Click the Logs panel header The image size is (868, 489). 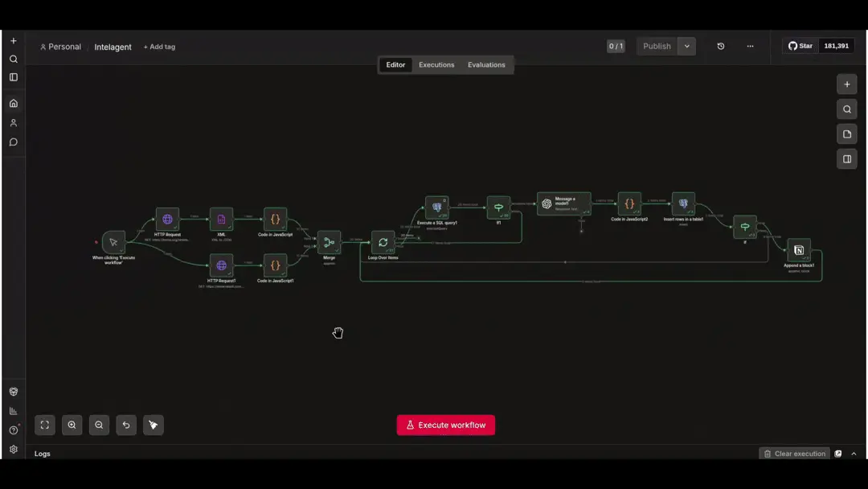click(x=43, y=454)
